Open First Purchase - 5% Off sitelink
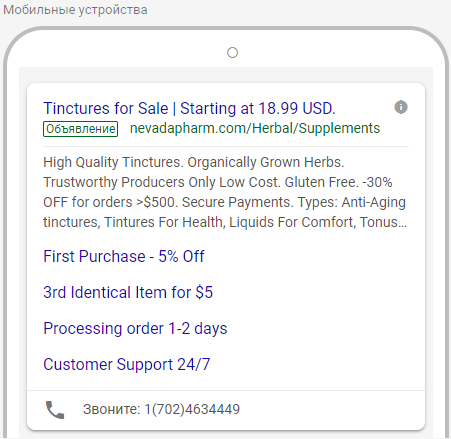This screenshot has height=439, width=451. [x=124, y=256]
